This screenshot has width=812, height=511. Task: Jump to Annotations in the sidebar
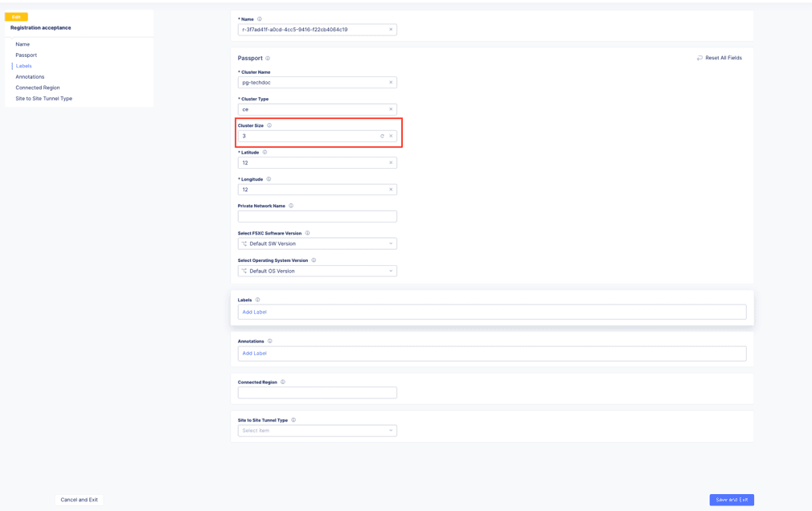[x=30, y=77]
